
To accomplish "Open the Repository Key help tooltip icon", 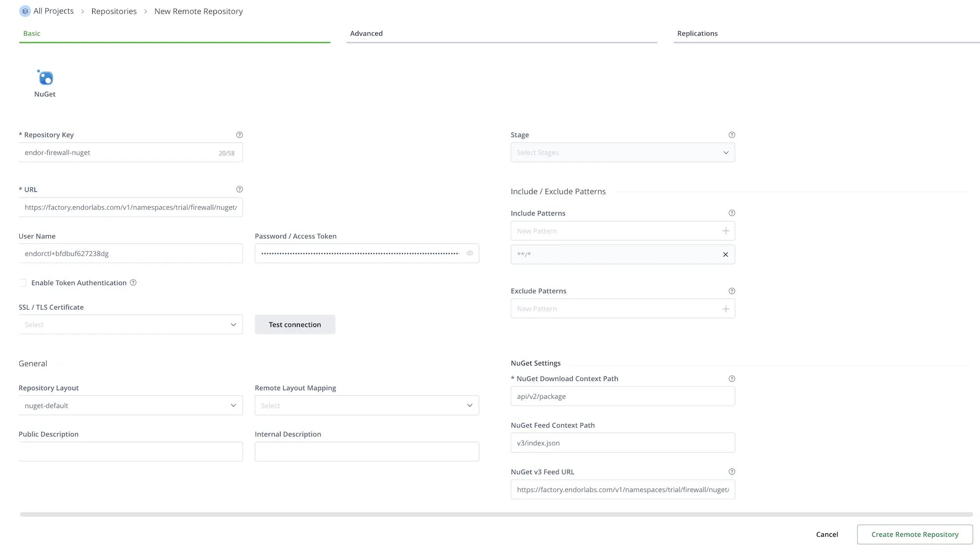I will click(240, 135).
